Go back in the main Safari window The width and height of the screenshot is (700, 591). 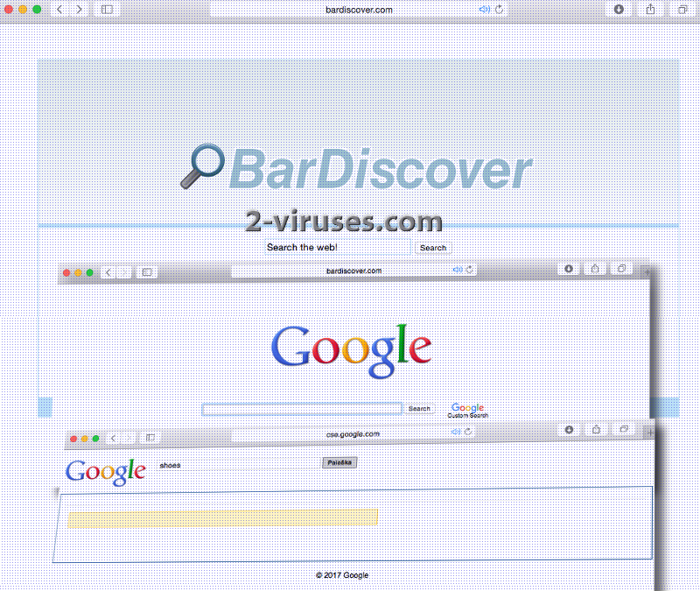[59, 10]
